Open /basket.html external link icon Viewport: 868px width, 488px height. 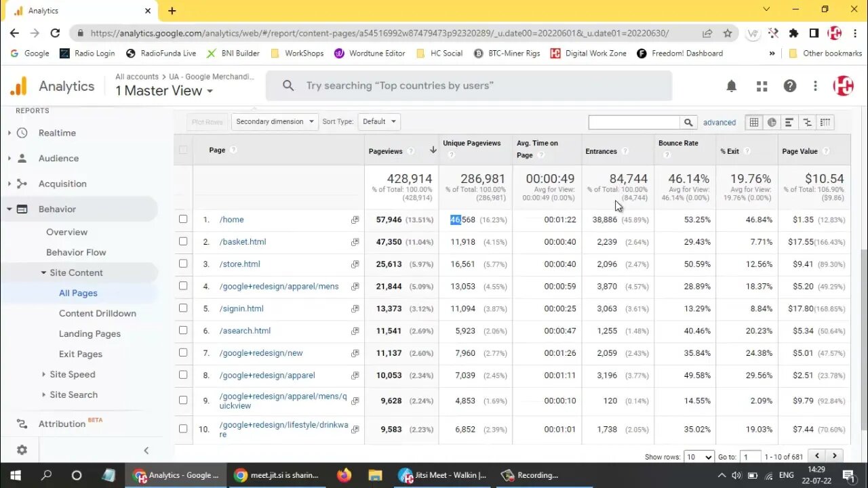(355, 242)
